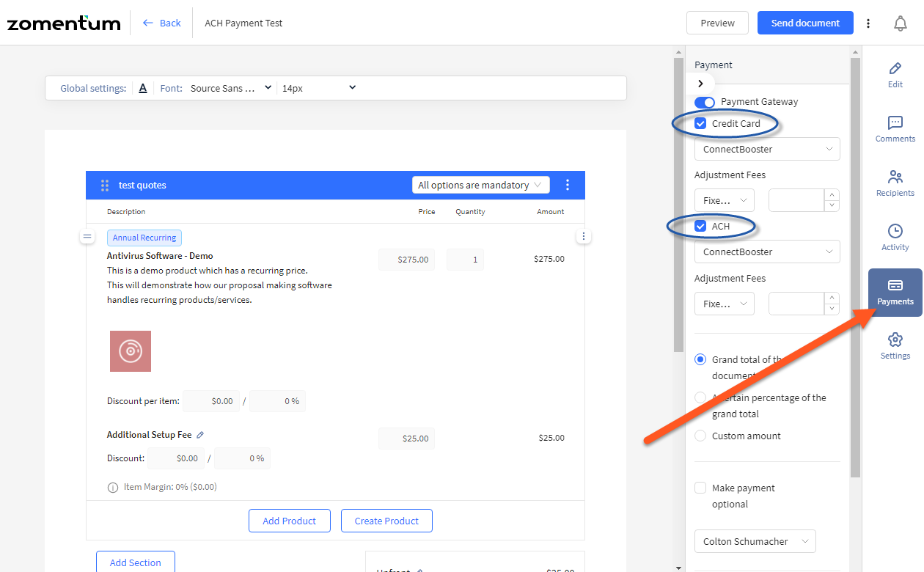Screen dimensions: 924x572
Task: Click the Create Product button
Action: pos(386,521)
